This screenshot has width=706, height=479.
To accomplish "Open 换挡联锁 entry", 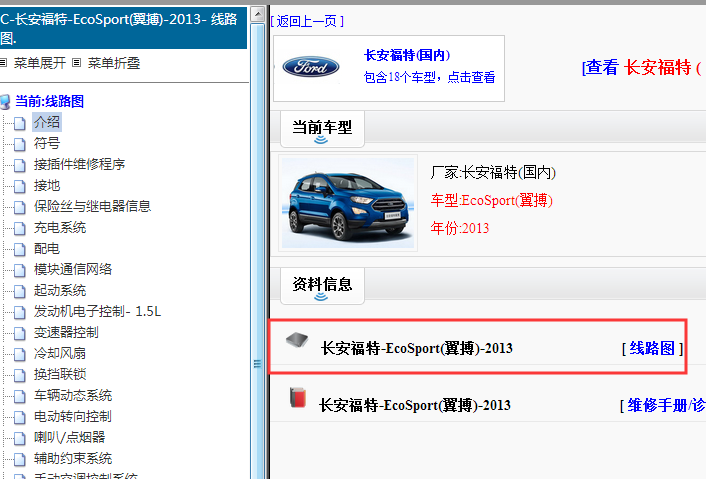I will click(60, 374).
